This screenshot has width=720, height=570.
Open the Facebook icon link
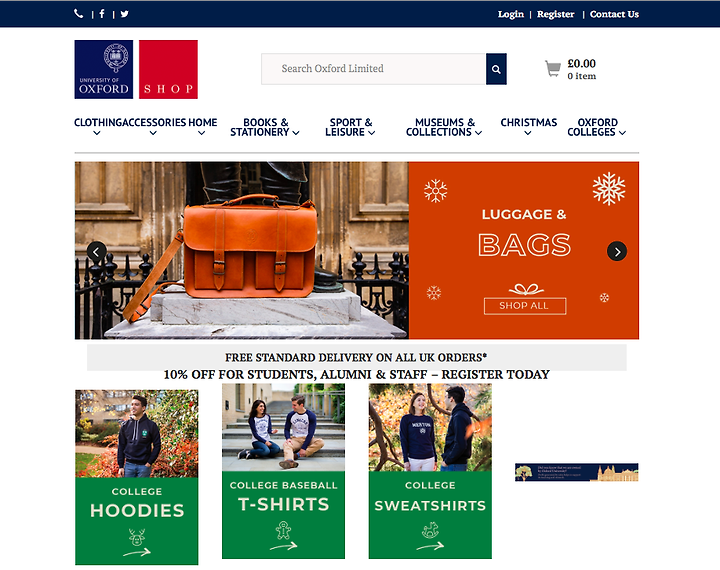(102, 14)
